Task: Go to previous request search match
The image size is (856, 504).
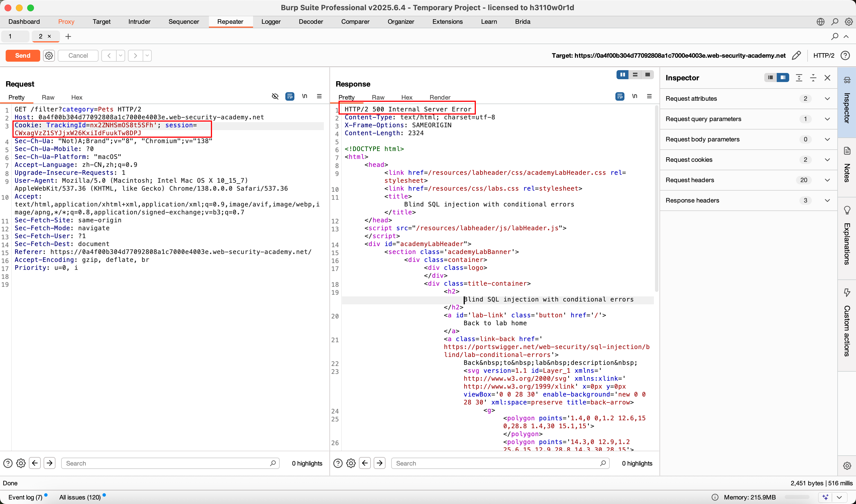Action: click(35, 463)
